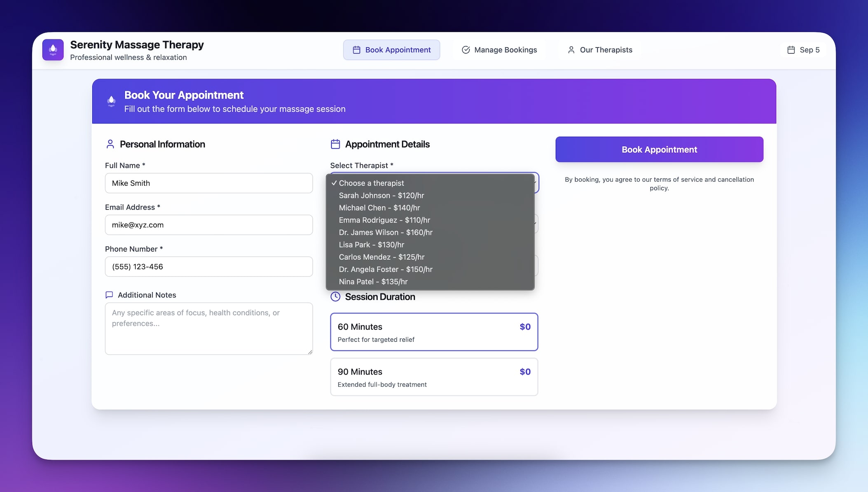The image size is (868, 492).
Task: Select the 60 Minutes session option
Action: [x=434, y=332]
